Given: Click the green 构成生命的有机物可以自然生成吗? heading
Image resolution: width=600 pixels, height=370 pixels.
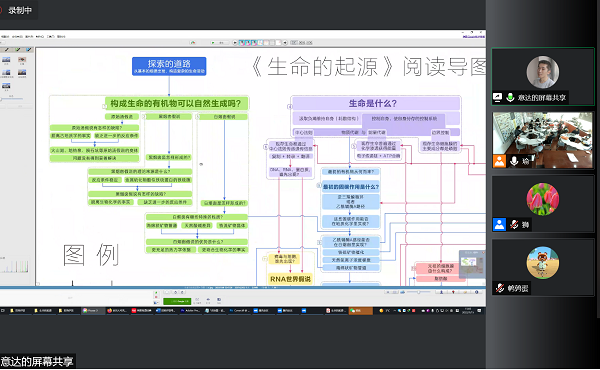Looking at the screenshot, I should tap(176, 103).
